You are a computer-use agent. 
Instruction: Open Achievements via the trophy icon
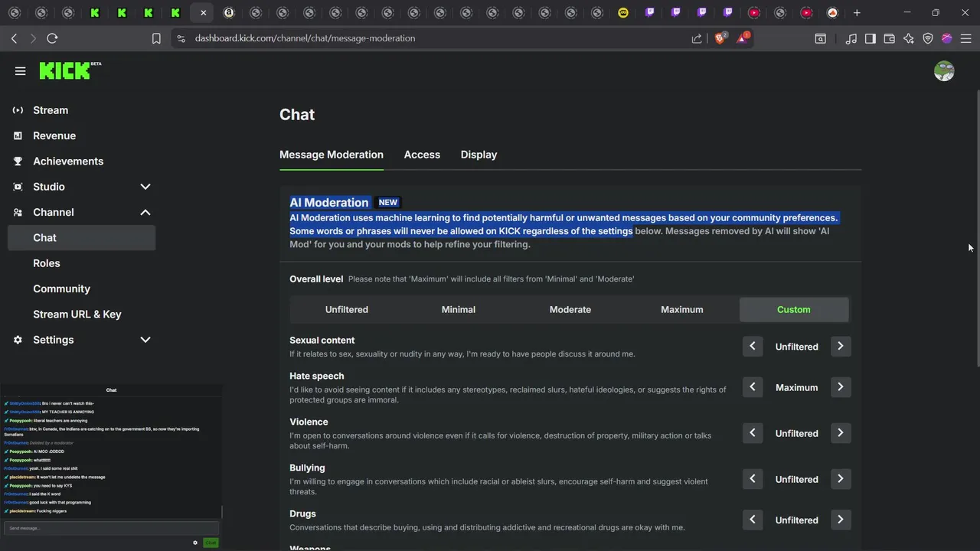click(x=18, y=161)
